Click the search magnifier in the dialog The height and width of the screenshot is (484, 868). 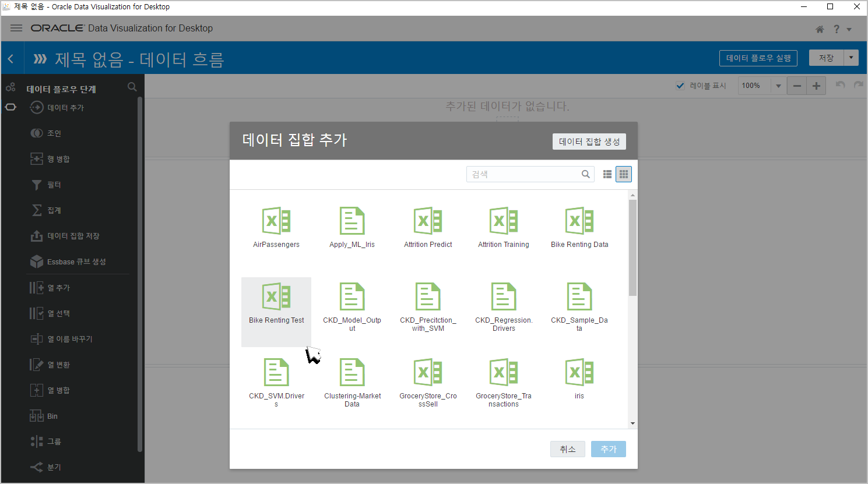tap(586, 174)
